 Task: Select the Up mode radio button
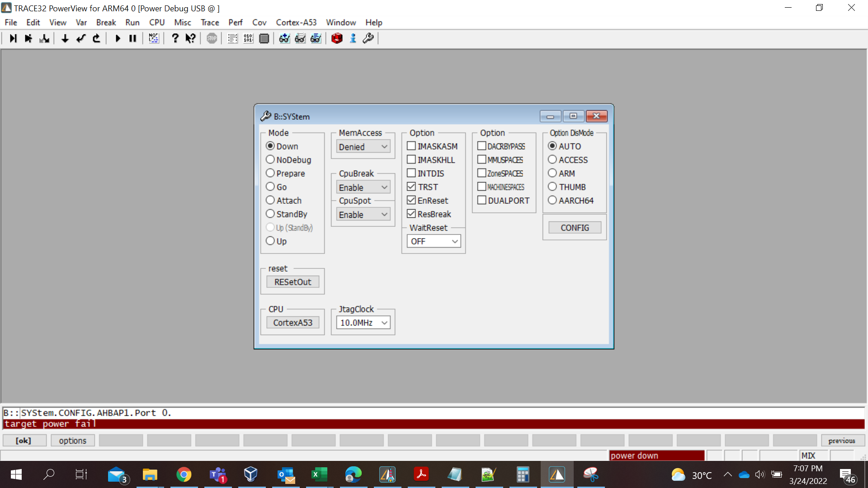pos(270,241)
